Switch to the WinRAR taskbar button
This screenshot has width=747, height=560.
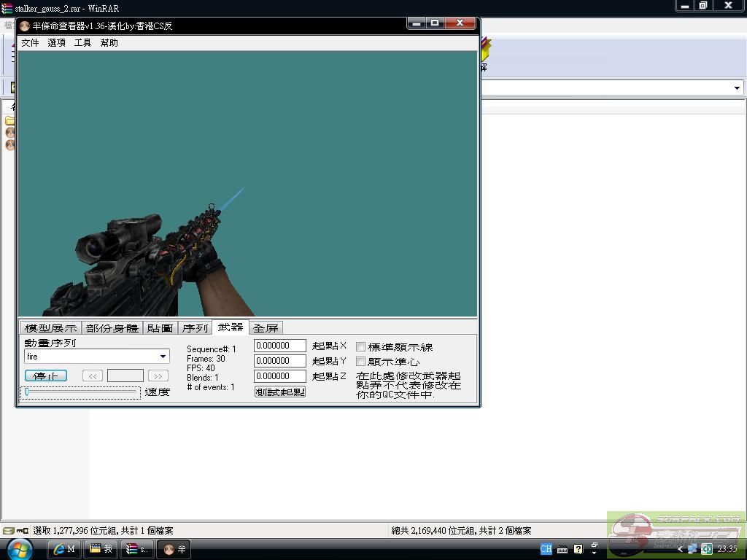point(137,549)
